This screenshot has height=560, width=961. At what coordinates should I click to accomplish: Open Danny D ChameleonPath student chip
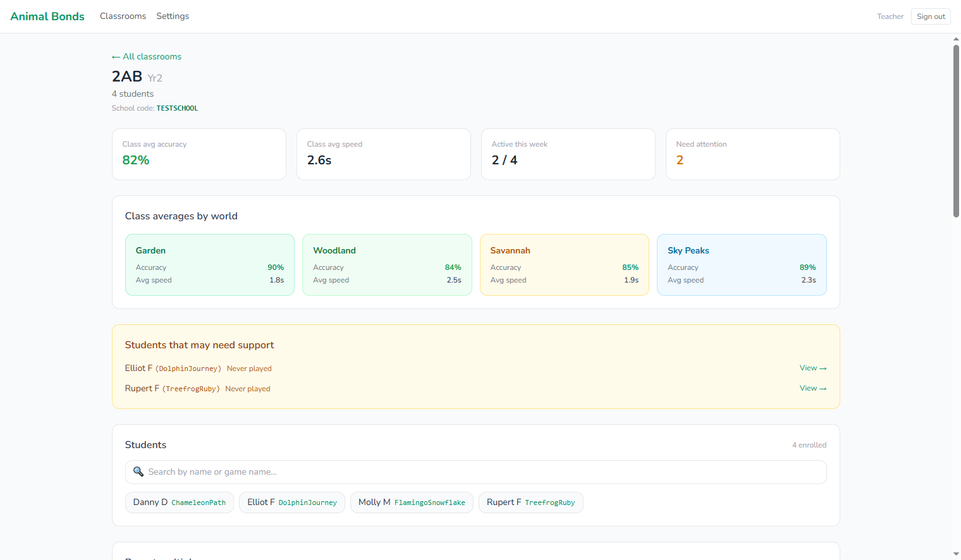tap(180, 502)
